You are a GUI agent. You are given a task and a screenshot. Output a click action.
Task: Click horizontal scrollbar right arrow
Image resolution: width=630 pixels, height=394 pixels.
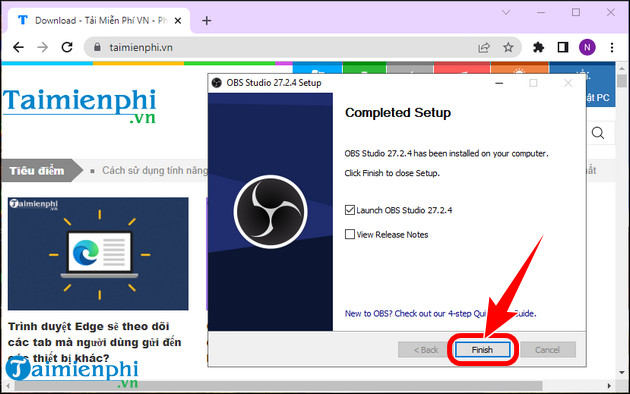click(x=610, y=386)
